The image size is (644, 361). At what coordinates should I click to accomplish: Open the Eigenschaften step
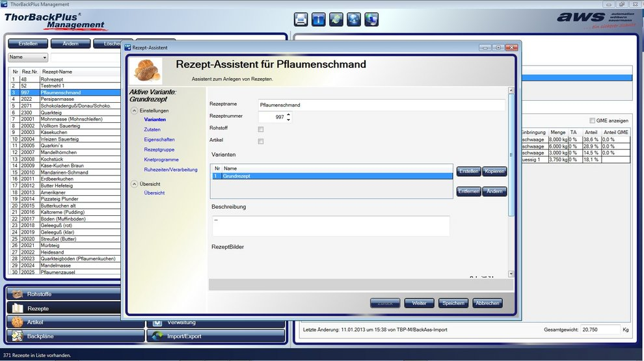159,140
